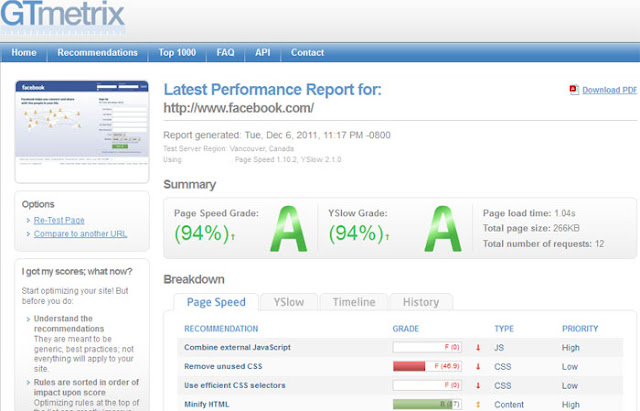Click the High priority cell for Combine external JavaScript
This screenshot has height=411, width=640.
coord(571,348)
